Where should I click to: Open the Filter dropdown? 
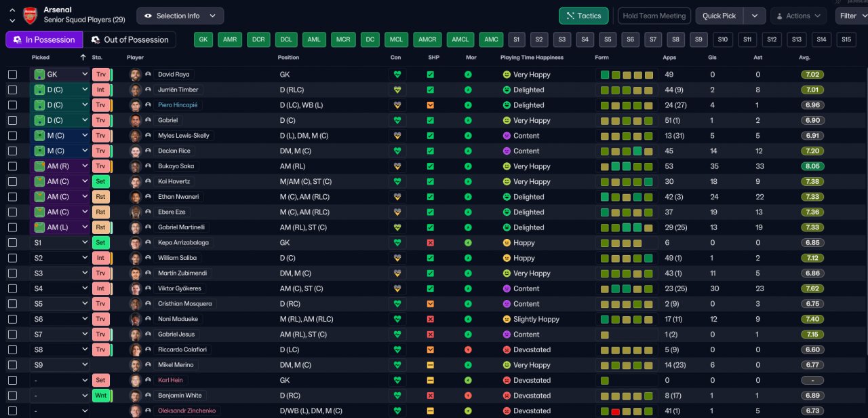tap(852, 16)
